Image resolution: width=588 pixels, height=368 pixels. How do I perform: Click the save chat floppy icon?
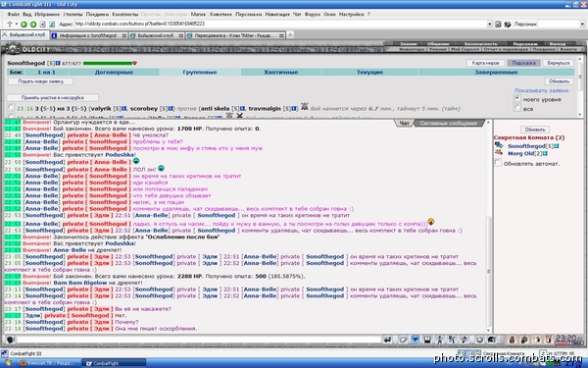[x=427, y=340]
